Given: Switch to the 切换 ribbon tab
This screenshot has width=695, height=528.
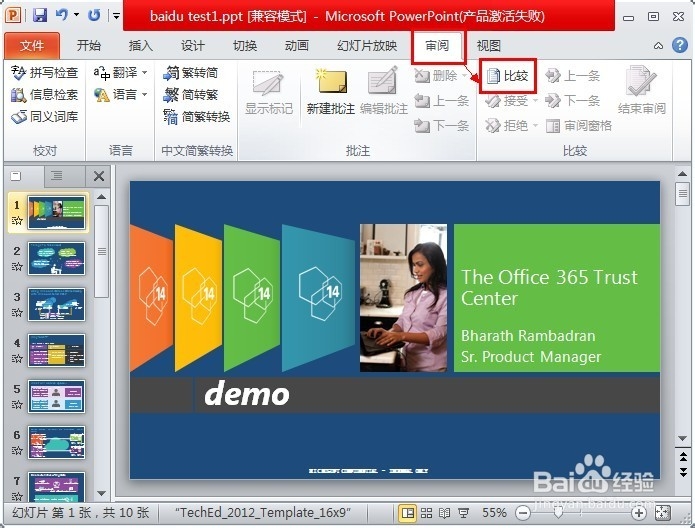Looking at the screenshot, I should 245,45.
